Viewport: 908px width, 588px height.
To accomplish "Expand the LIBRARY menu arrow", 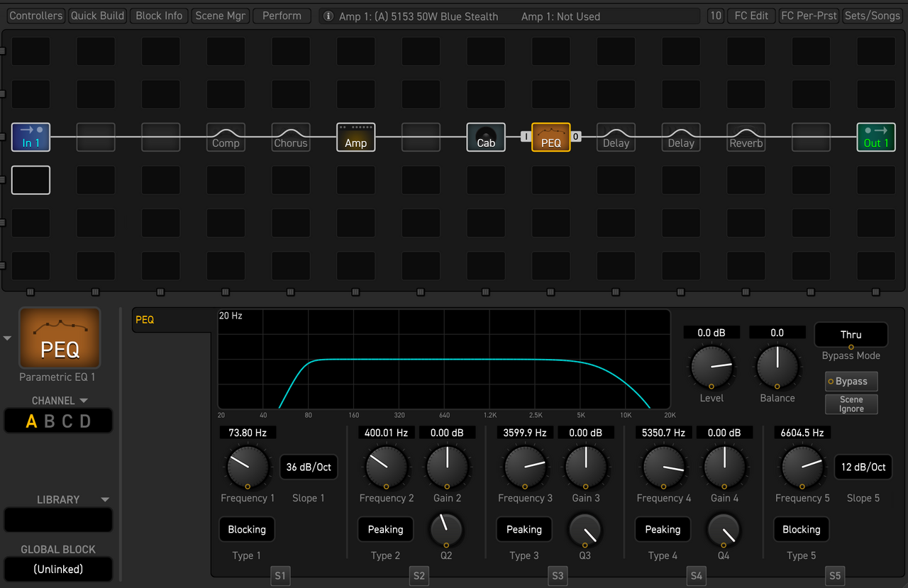I will click(x=105, y=499).
